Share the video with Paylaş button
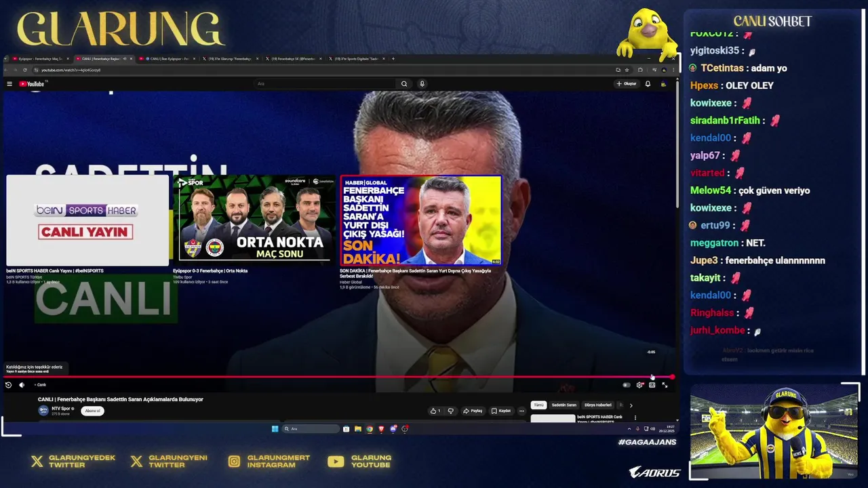 pos(473,411)
